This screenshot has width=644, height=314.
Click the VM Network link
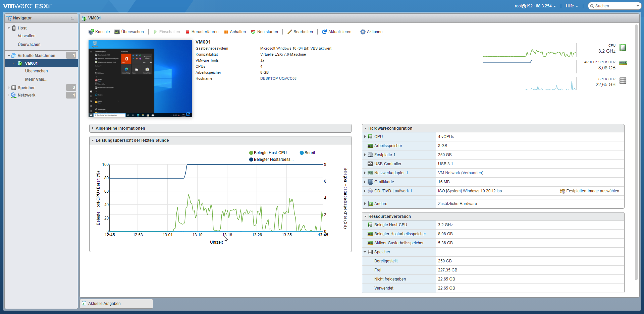click(460, 173)
